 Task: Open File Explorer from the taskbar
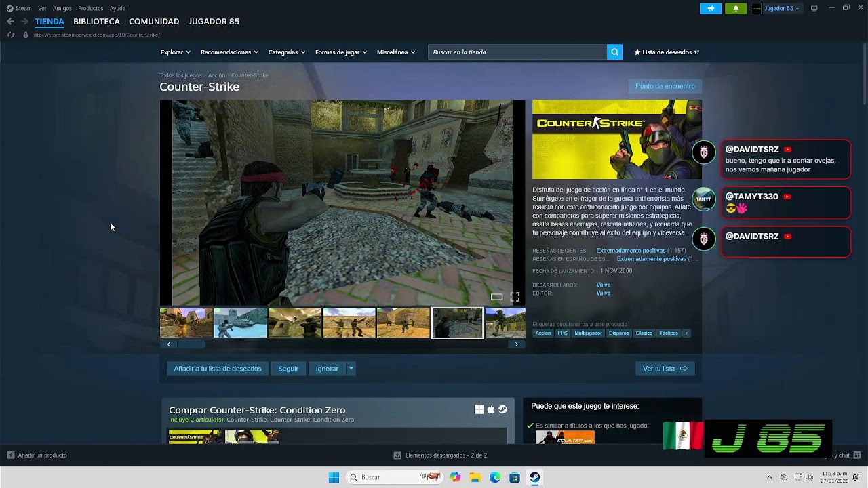click(x=475, y=477)
